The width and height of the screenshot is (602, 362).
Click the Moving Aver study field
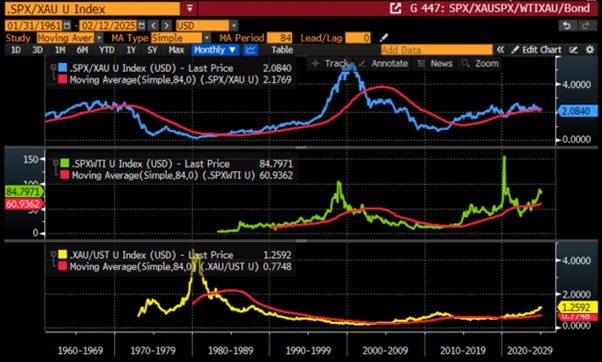tap(66, 38)
